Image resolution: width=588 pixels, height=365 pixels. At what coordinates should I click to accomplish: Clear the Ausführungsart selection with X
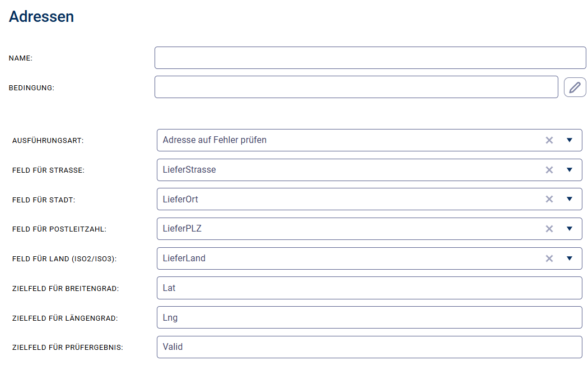click(549, 140)
